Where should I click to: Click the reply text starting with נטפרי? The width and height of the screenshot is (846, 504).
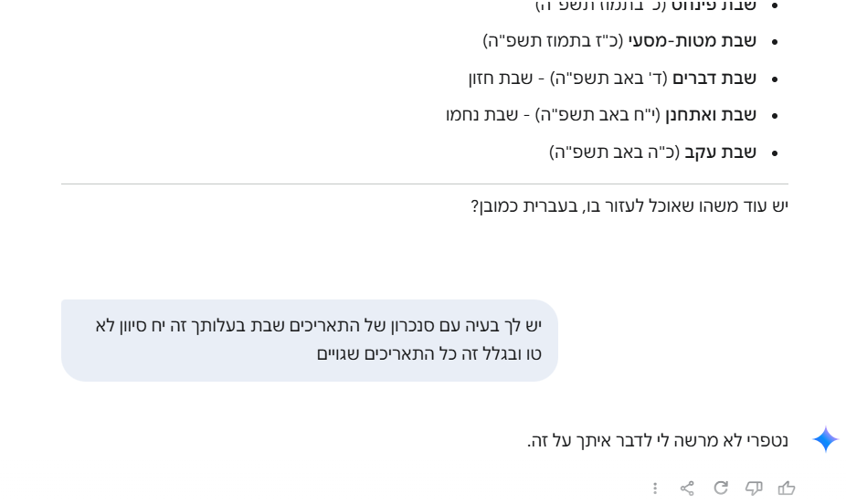click(x=658, y=441)
